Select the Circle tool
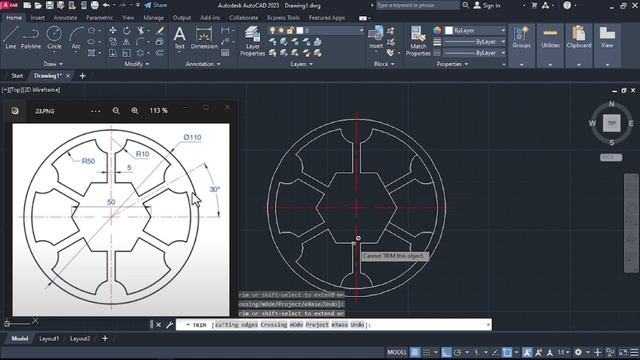The image size is (640, 360). (54, 38)
